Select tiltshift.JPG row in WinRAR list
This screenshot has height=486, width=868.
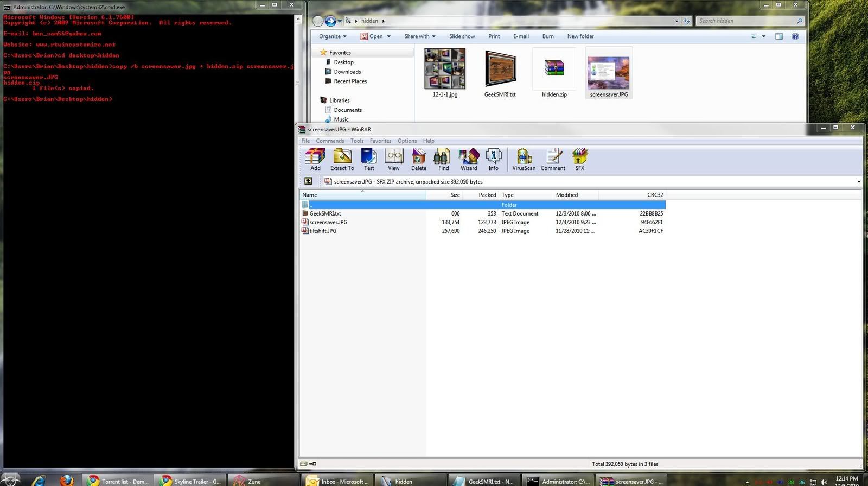tap(483, 231)
